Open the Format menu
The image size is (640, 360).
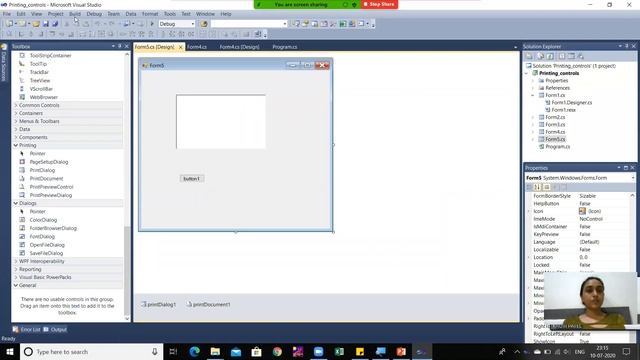[150, 14]
